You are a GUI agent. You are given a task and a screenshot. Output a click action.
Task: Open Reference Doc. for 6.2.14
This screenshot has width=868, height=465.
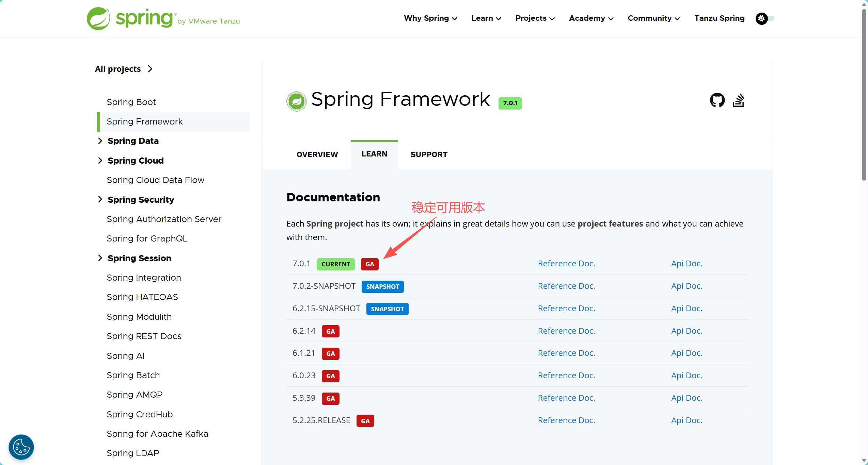coord(566,331)
